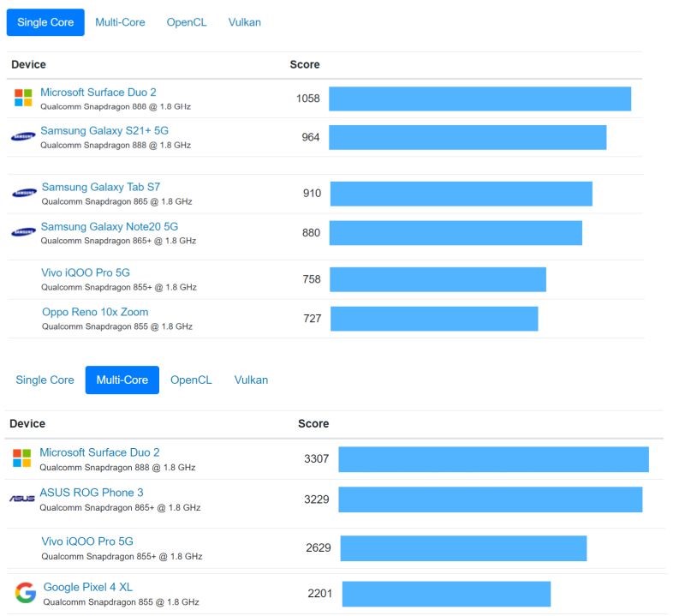
Task: Open Microsoft Surface Duo 2 link scoring 3307
Action: [99, 452]
